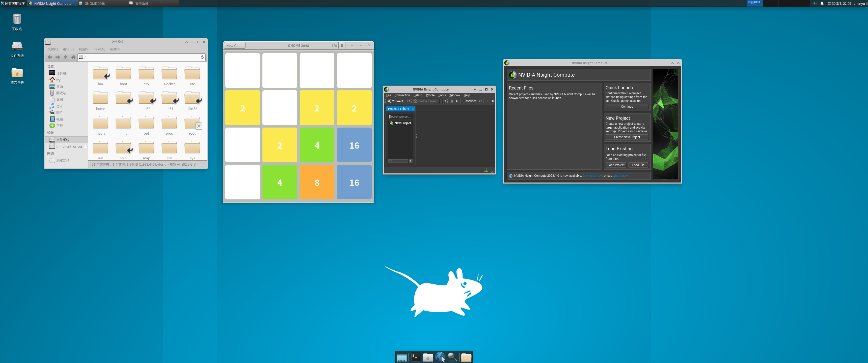868x363 pixels.
Task: Click the GNOME 2048 hamburger menu icon
Action: tap(342, 45)
